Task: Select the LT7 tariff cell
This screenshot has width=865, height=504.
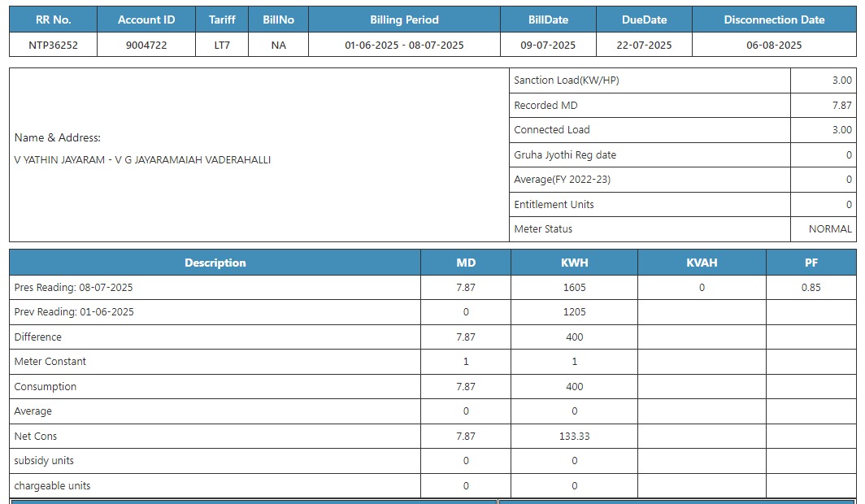Action: click(x=222, y=46)
